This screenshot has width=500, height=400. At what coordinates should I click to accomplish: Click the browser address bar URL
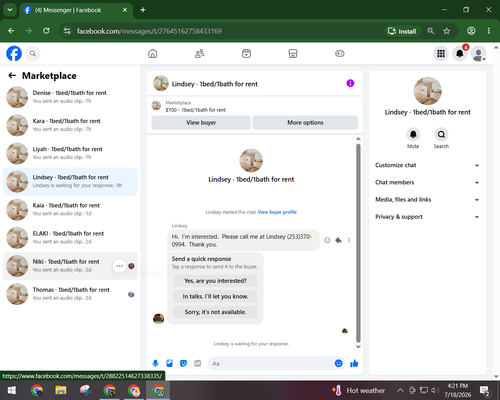149,31
